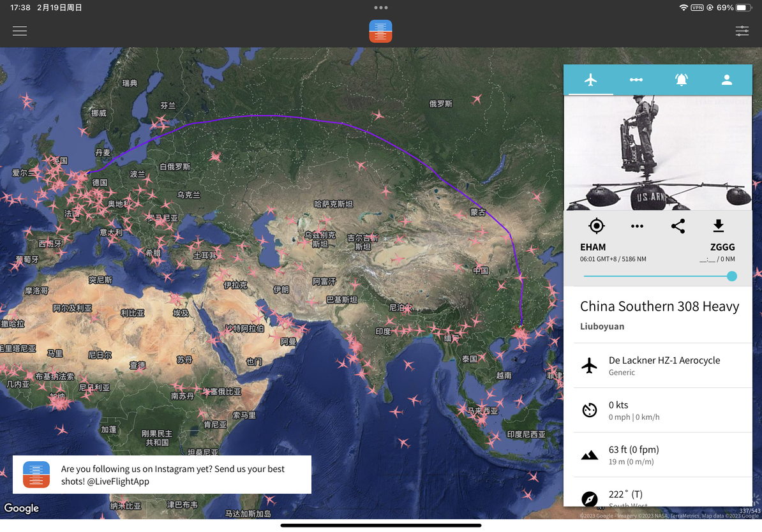Tap the 17:38 clock in status bar

coord(20,8)
